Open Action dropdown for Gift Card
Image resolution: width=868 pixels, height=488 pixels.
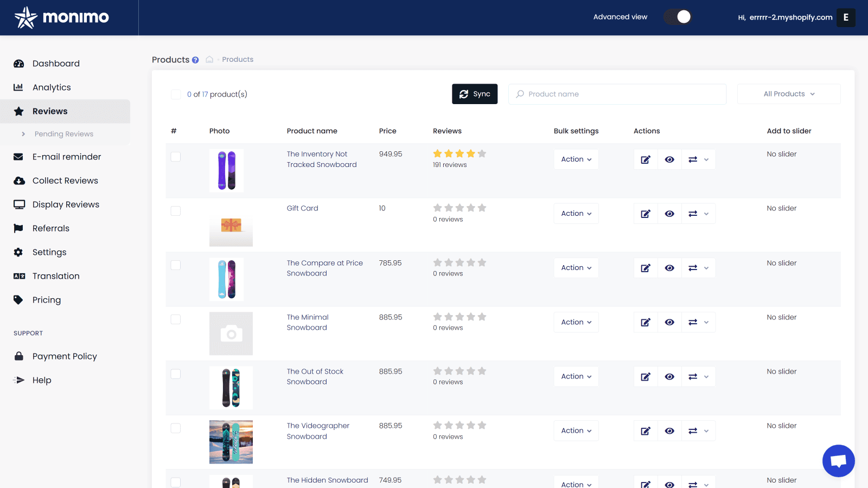click(576, 213)
